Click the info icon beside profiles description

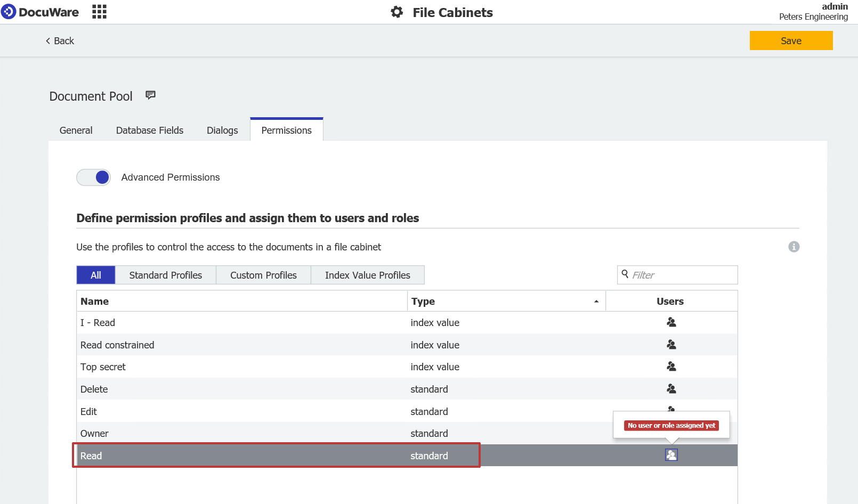pyautogui.click(x=794, y=247)
